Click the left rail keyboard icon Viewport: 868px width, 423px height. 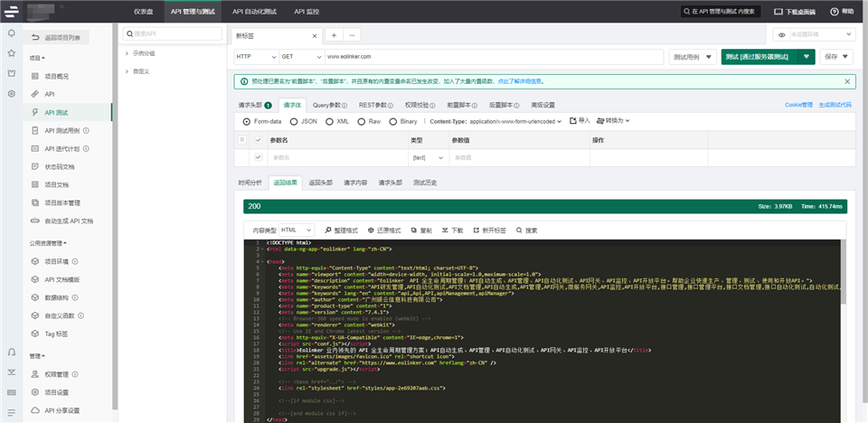pyautogui.click(x=11, y=392)
